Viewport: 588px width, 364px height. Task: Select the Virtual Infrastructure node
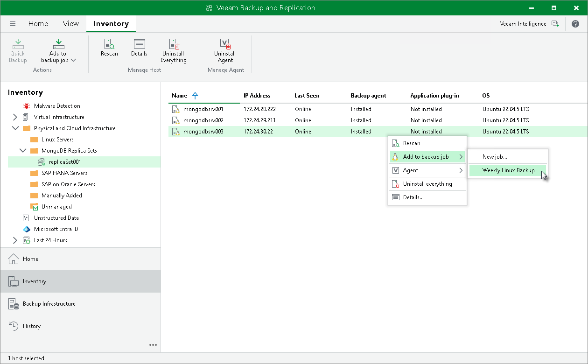pyautogui.click(x=59, y=117)
